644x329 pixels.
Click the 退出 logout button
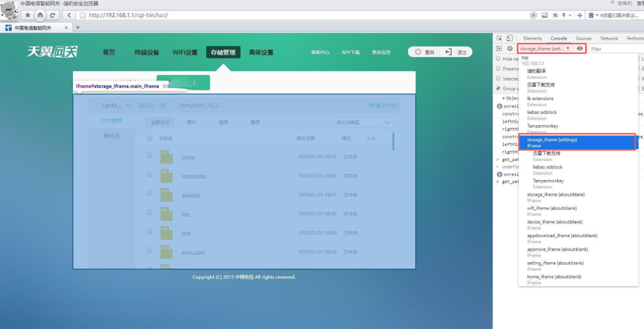(456, 52)
